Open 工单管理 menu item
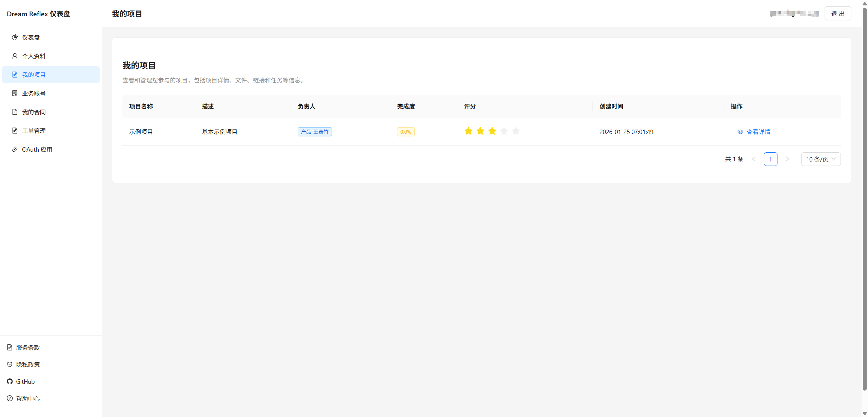Viewport: 868px width, 417px height. click(34, 131)
